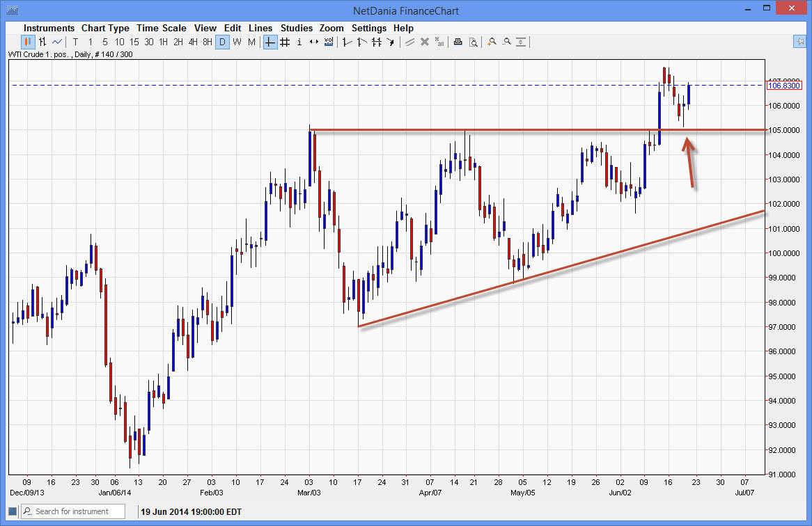This screenshot has width=812, height=526.
Task: Select the candlestick chart type icon
Action: pyautogui.click(x=27, y=42)
